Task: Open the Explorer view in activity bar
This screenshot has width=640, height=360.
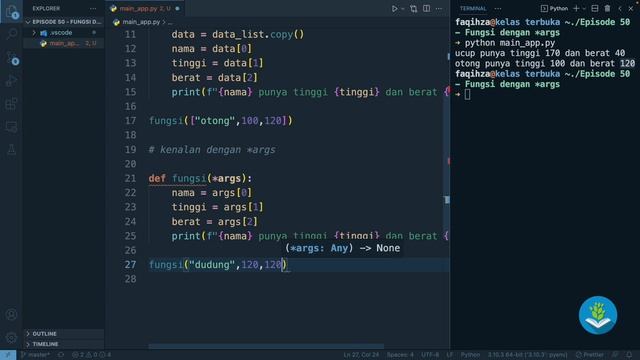Action: tap(11, 11)
